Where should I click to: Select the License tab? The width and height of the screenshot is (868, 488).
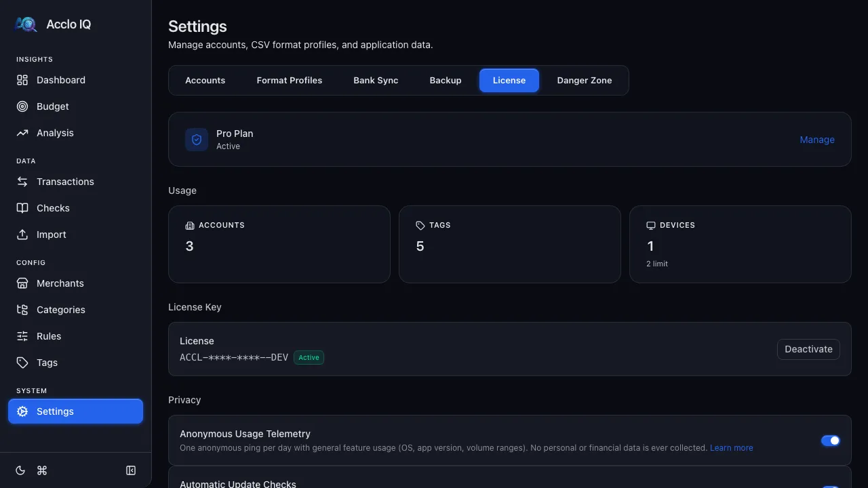509,80
